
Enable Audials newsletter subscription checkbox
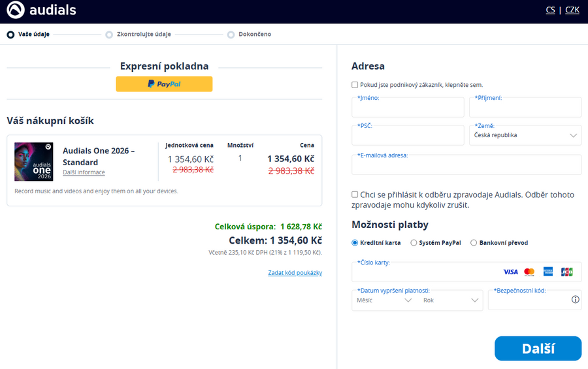[x=355, y=195]
